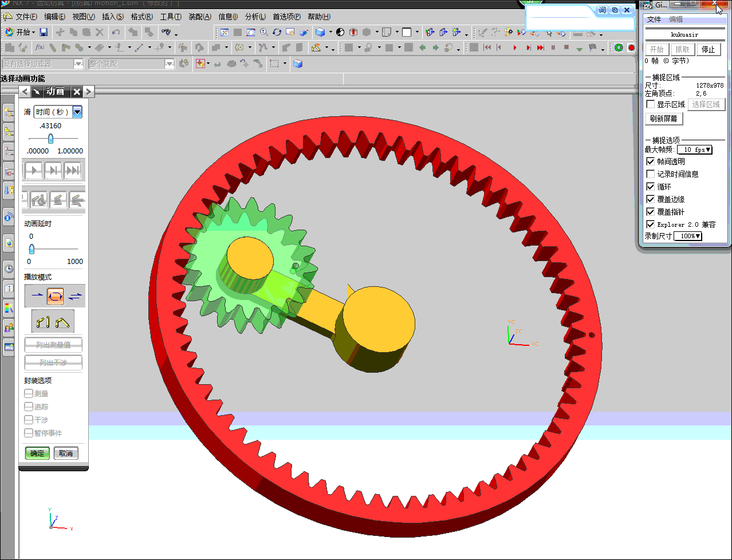Click the previous arrow on 动画 panel header
The height and width of the screenshot is (560, 732).
(x=25, y=92)
